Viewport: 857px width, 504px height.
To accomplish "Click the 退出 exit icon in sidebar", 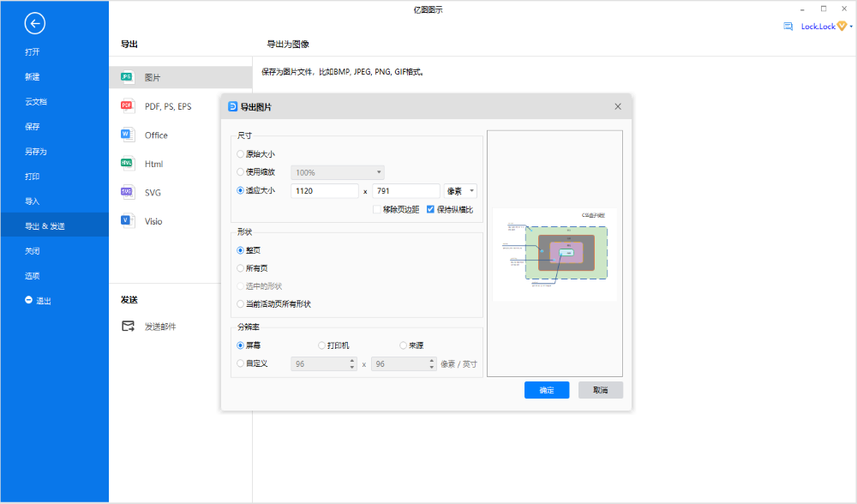I will [28, 300].
